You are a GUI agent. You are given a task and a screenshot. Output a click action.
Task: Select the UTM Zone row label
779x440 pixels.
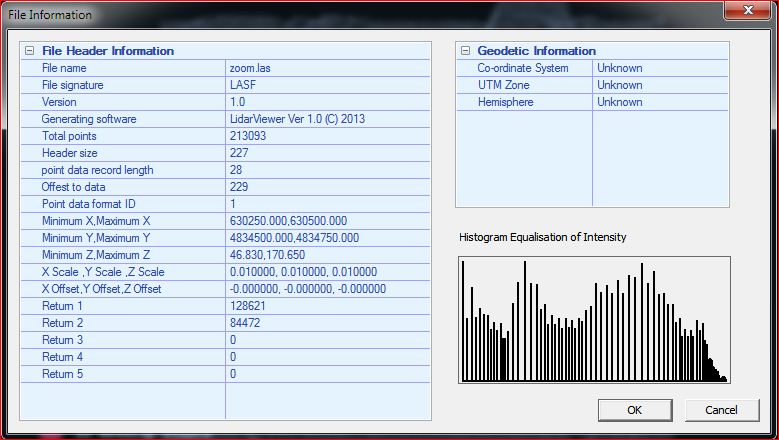[503, 85]
